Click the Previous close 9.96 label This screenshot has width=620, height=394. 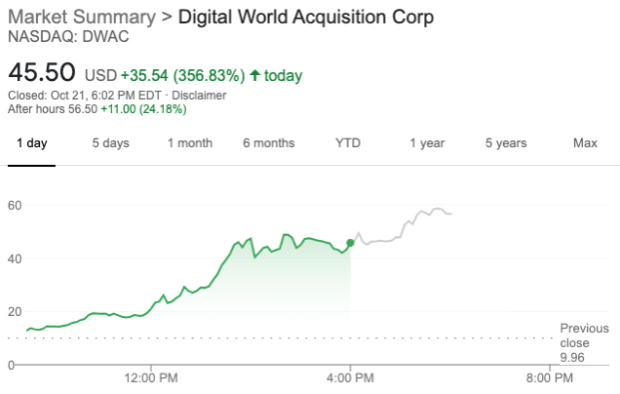(x=584, y=343)
